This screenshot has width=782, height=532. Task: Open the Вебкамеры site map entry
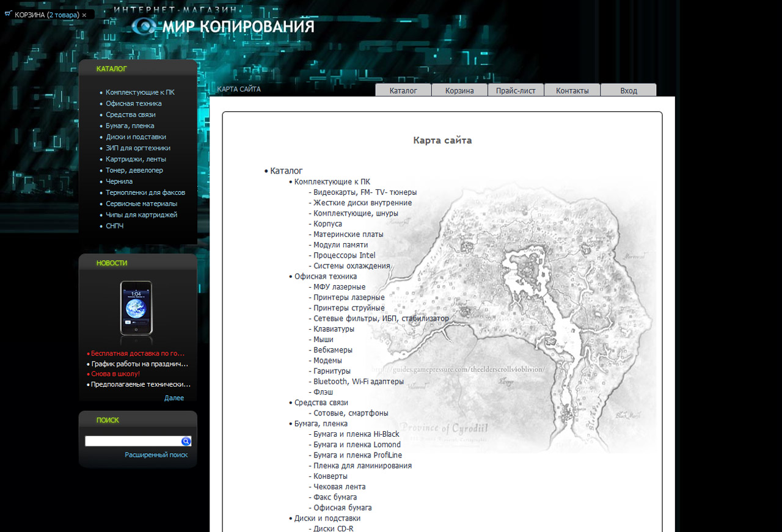coord(333,350)
